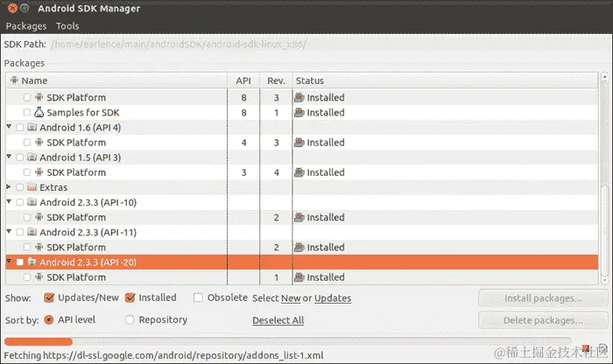Click the SDK Path text field

328,44
